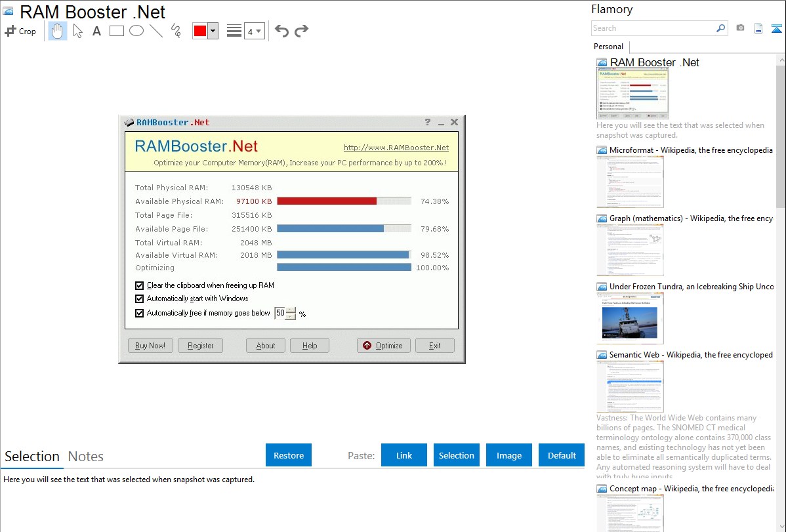Click the RAMBooster help question mark

coord(428,122)
